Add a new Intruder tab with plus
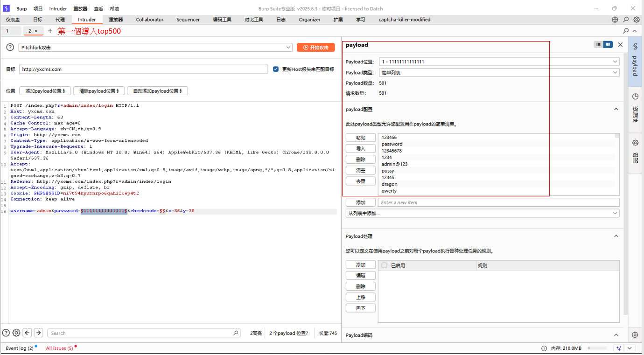The width and height of the screenshot is (644, 355). pos(50,31)
